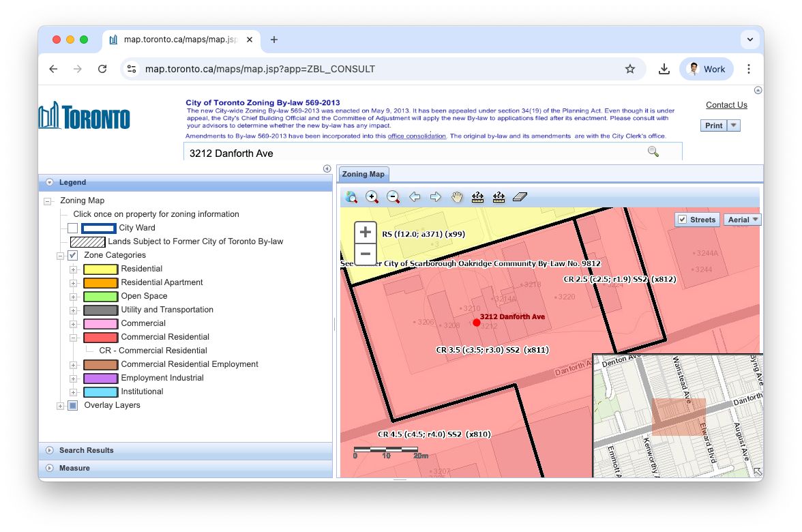Switch to the Zoning Map tab

[363, 174]
